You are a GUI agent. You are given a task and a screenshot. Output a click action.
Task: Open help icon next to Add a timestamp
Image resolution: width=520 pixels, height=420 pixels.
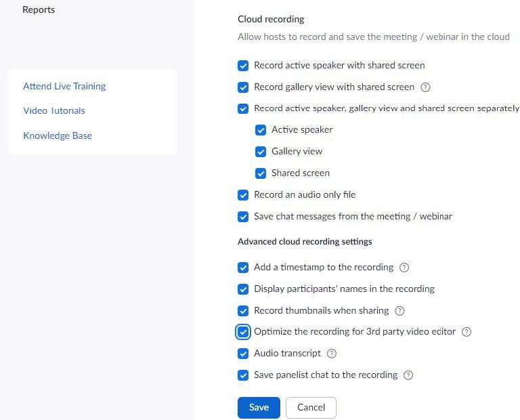[x=404, y=268]
